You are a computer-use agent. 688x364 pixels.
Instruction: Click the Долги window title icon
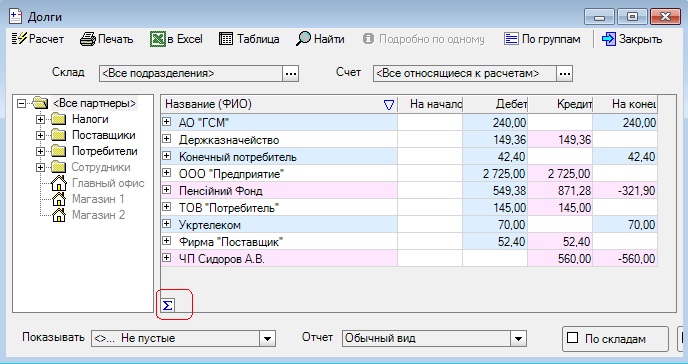pyautogui.click(x=15, y=17)
